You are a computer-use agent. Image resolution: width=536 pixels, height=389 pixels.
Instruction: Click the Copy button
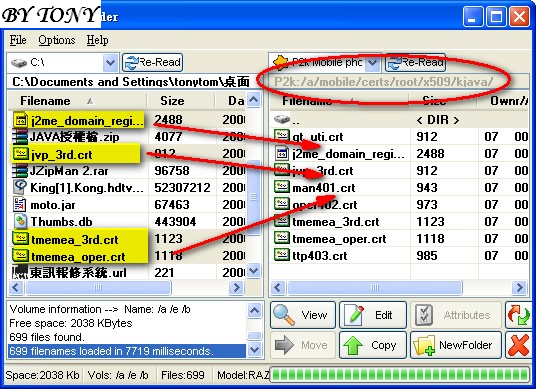[373, 345]
